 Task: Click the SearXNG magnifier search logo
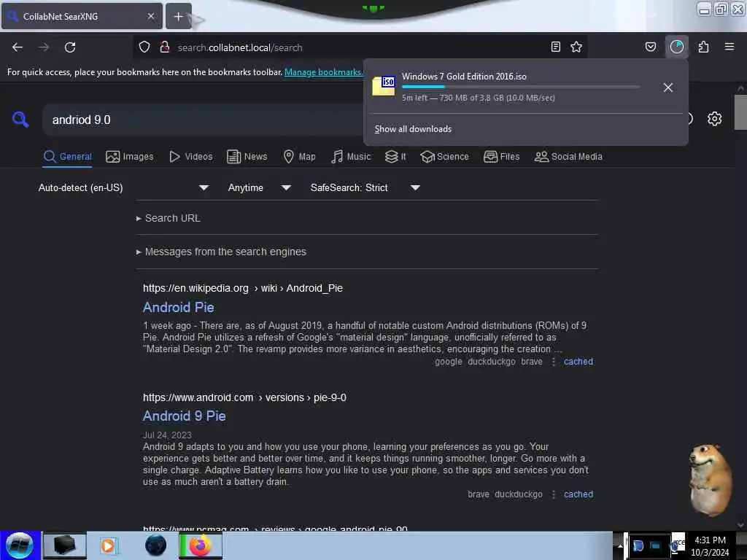click(20, 119)
